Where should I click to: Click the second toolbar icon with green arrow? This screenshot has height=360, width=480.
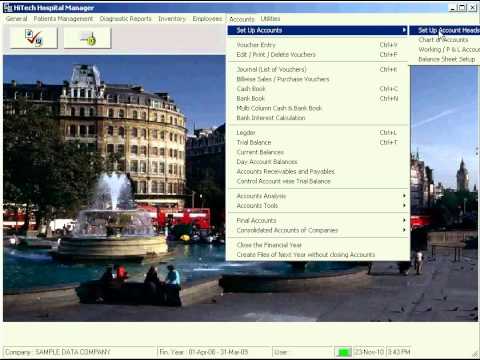[x=87, y=38]
